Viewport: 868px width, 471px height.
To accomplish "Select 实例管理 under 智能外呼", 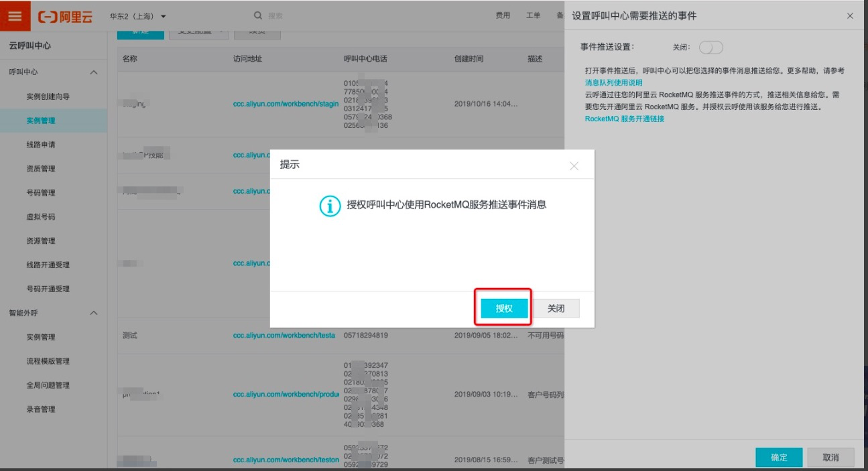I will click(x=41, y=337).
